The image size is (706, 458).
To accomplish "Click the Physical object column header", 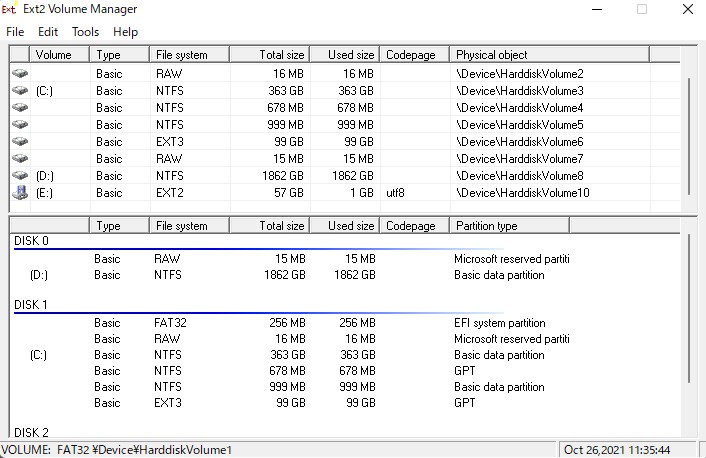I will 549,54.
